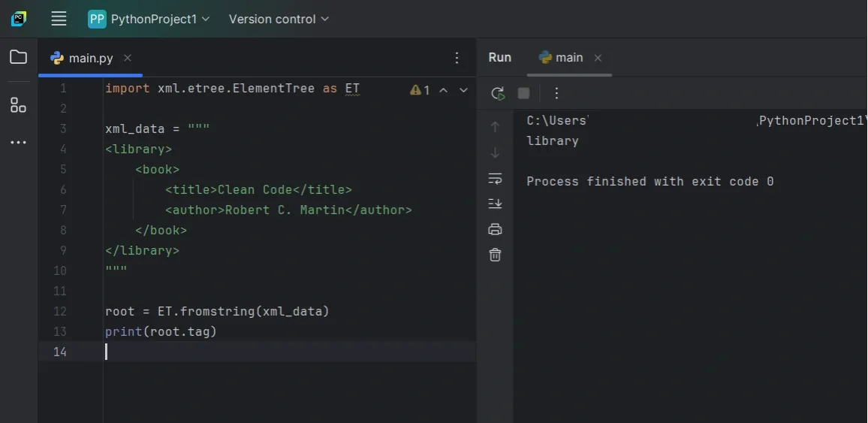Open the Structure tool window icon

point(18,104)
